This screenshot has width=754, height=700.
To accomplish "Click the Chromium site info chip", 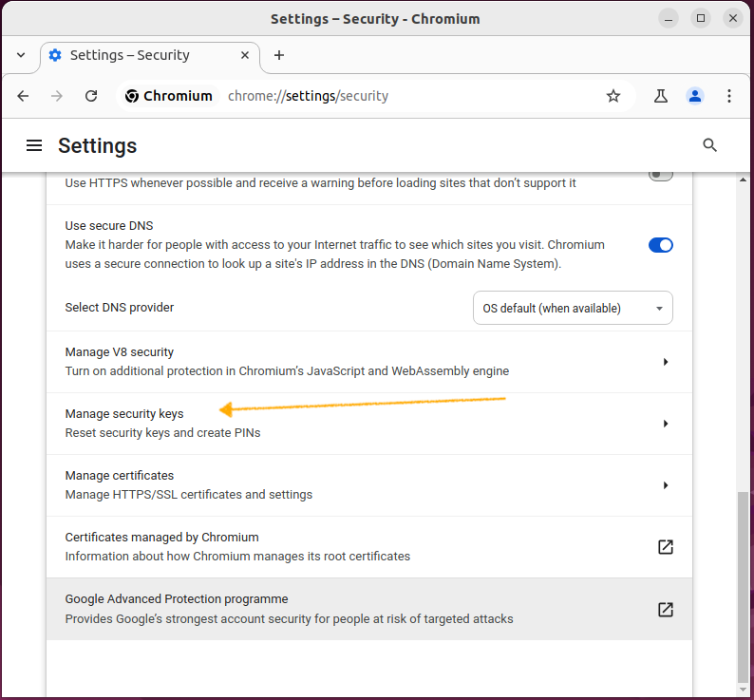I will point(169,96).
